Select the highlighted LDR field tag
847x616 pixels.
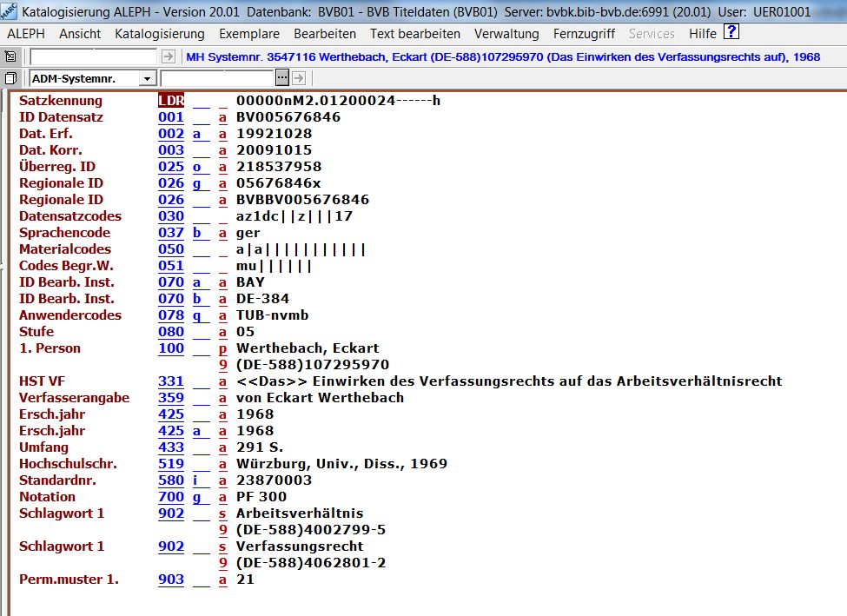coord(171,101)
